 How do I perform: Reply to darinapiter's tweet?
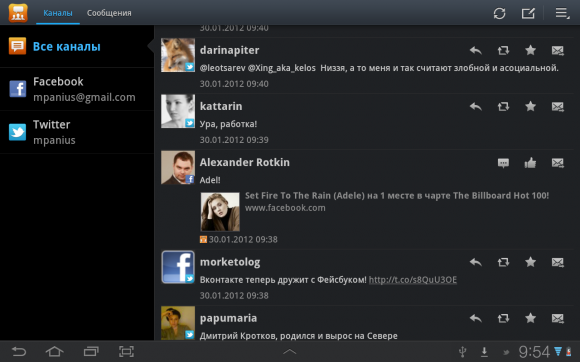[476, 50]
